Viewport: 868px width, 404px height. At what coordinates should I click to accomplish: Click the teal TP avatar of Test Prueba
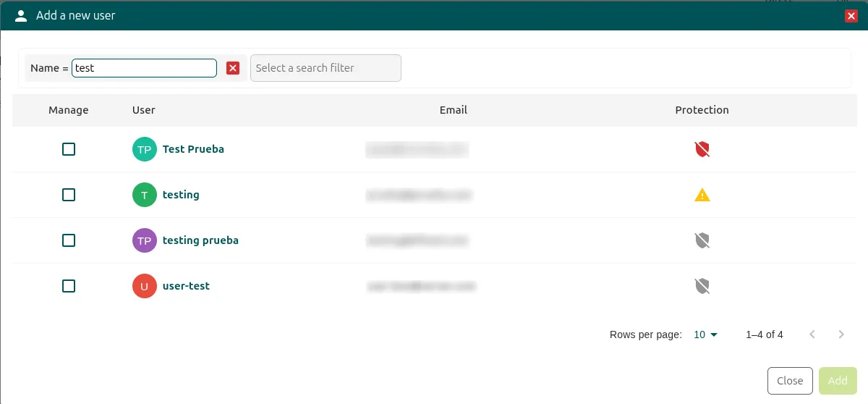click(x=145, y=149)
